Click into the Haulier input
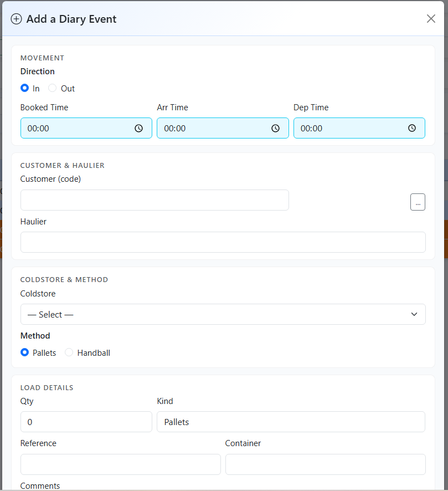448x491 pixels. tap(223, 242)
